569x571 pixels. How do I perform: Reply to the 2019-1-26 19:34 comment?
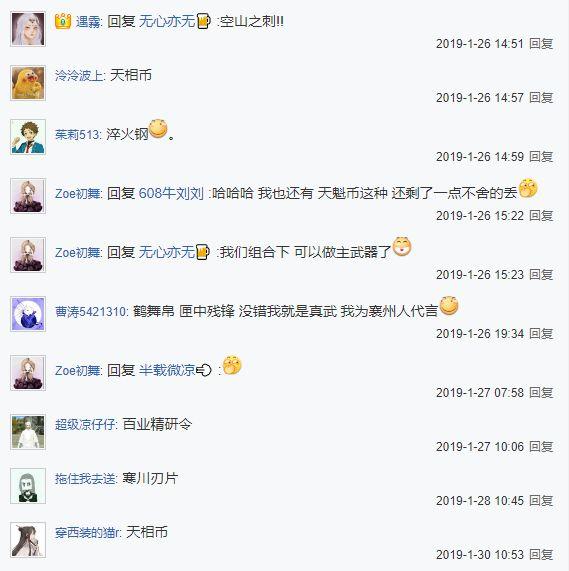click(541, 334)
